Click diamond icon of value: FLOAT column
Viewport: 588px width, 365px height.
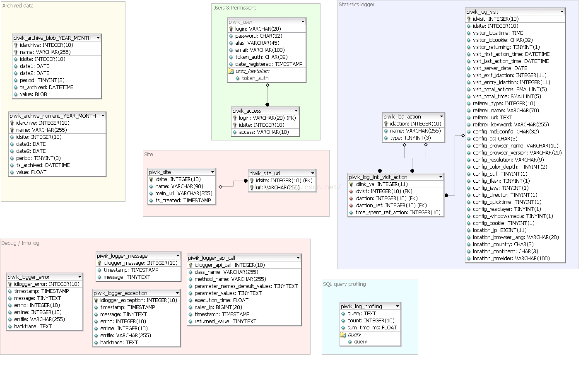(12, 172)
